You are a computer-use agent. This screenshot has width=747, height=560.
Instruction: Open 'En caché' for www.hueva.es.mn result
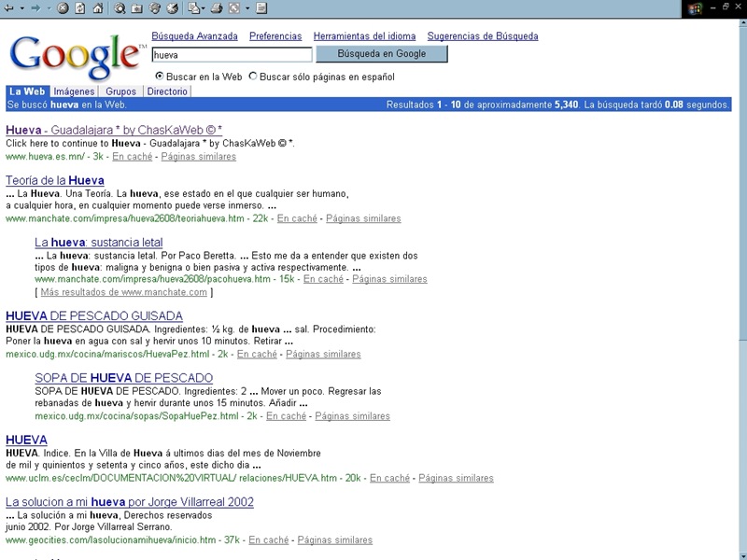pos(132,157)
